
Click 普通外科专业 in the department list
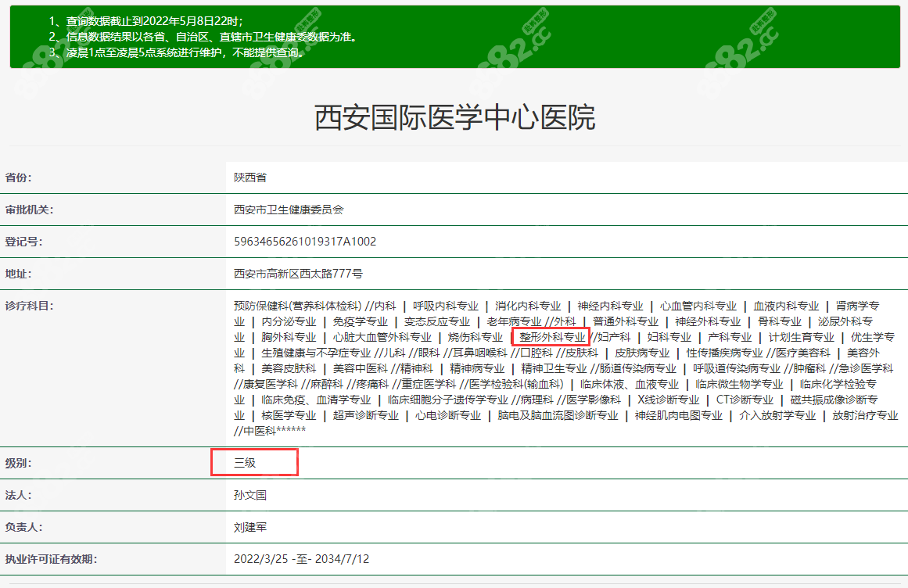pyautogui.click(x=626, y=322)
